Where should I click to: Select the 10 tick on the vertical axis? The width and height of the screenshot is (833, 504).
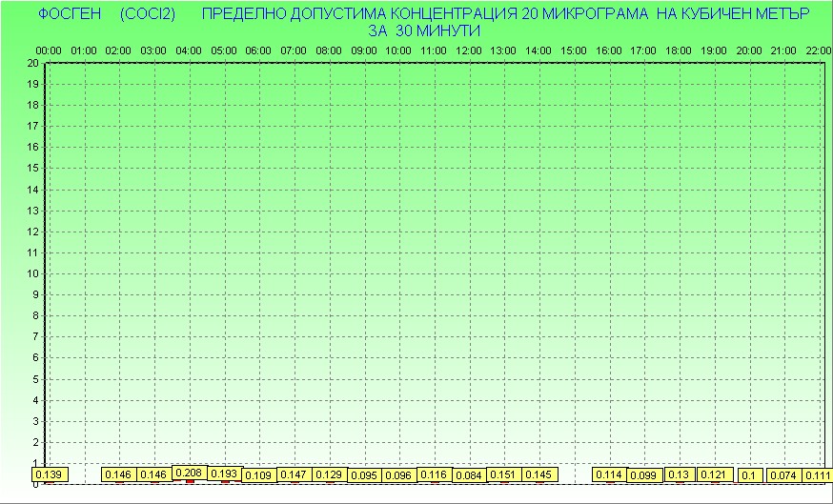click(33, 273)
